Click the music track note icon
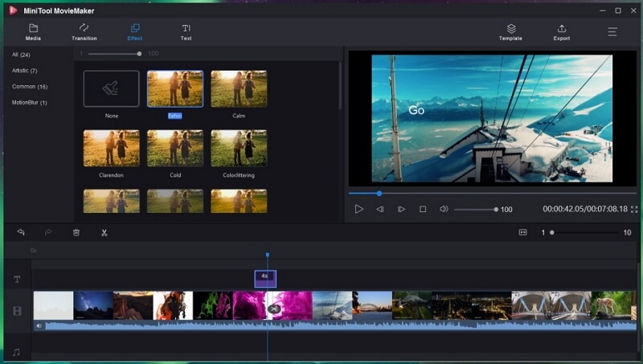The image size is (643, 364). coord(16,352)
